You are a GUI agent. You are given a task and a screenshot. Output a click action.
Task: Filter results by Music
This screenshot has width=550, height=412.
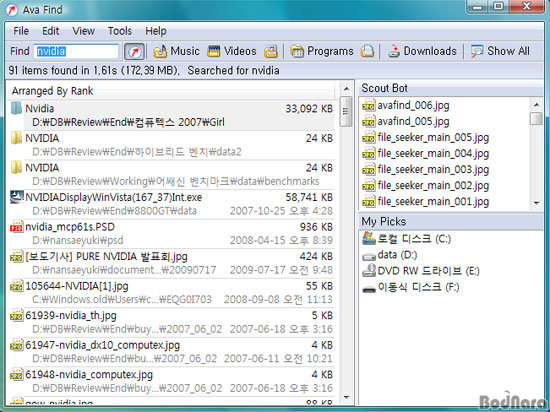(x=176, y=51)
